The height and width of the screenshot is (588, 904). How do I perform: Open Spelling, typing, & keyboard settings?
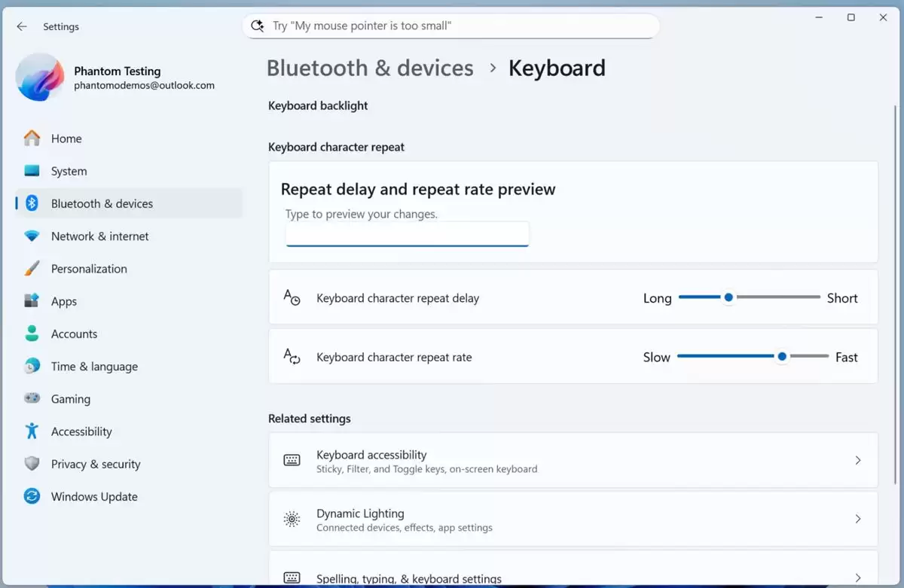pos(408,578)
